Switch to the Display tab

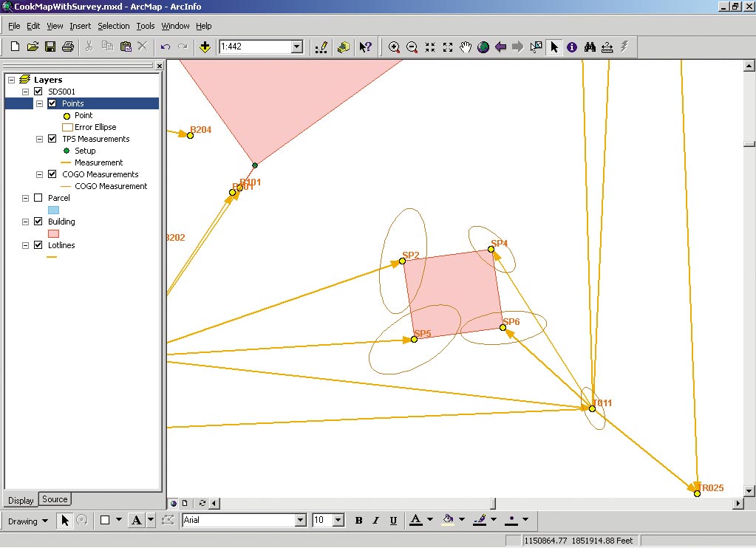click(21, 500)
